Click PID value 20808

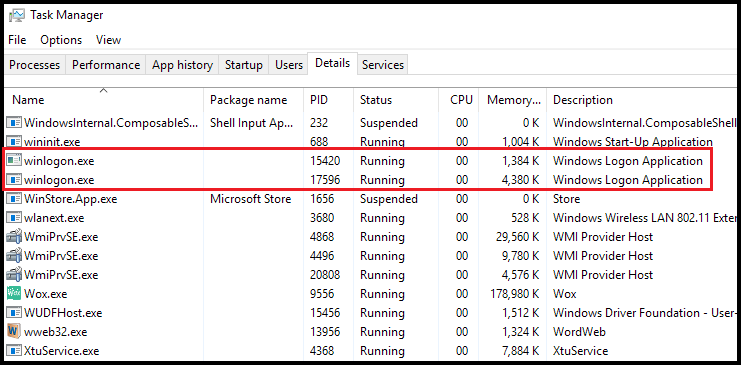pos(325,275)
